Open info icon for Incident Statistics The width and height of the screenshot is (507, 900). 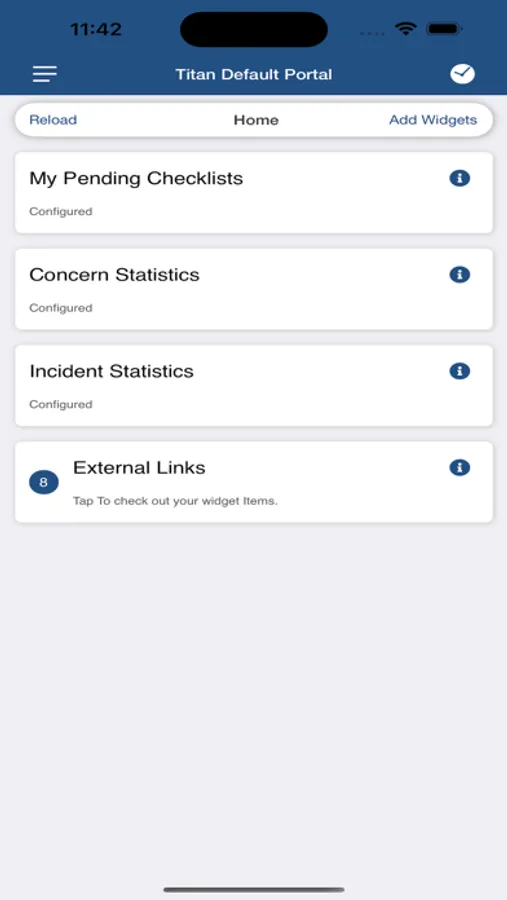point(459,371)
